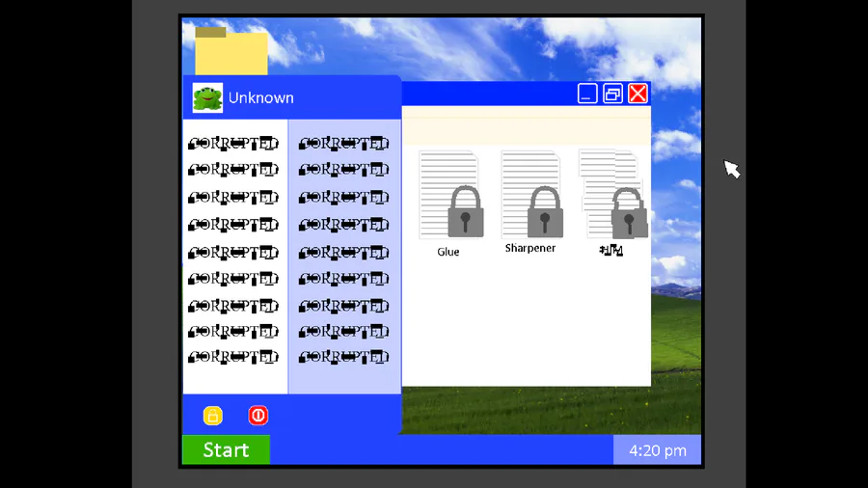Open the locked Glue file

pyautogui.click(x=451, y=194)
